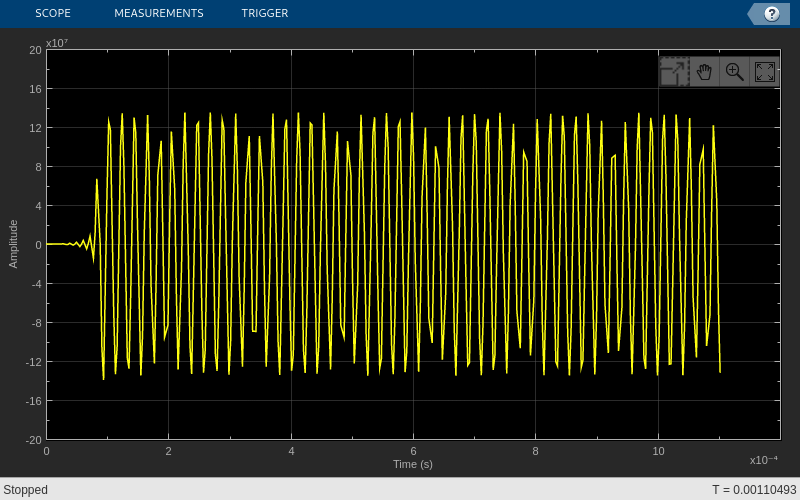Click the x10⁷ y-axis exponent label

pos(57,43)
